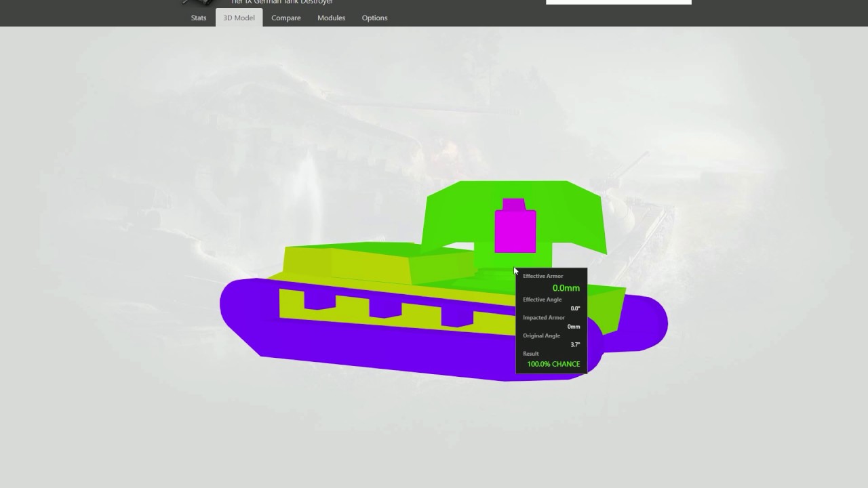The image size is (868, 488).
Task: Click the "Effective Angle" label in tooltip
Action: click(x=542, y=300)
